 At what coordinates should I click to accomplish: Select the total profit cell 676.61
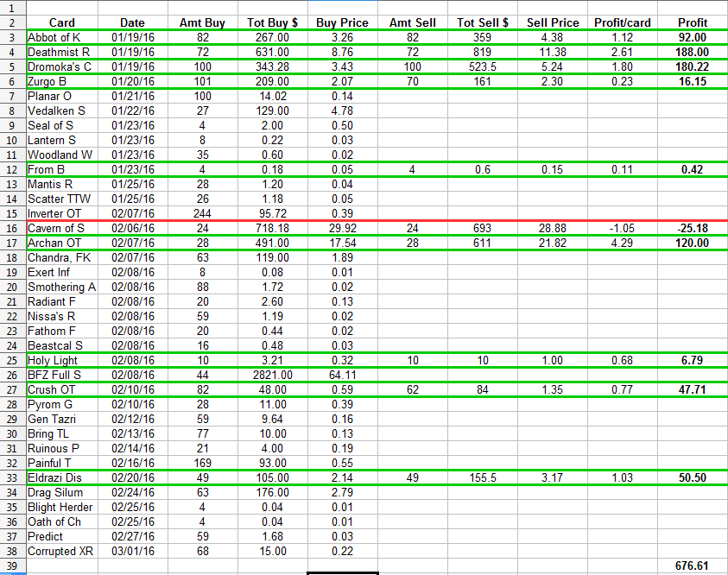[x=692, y=566]
